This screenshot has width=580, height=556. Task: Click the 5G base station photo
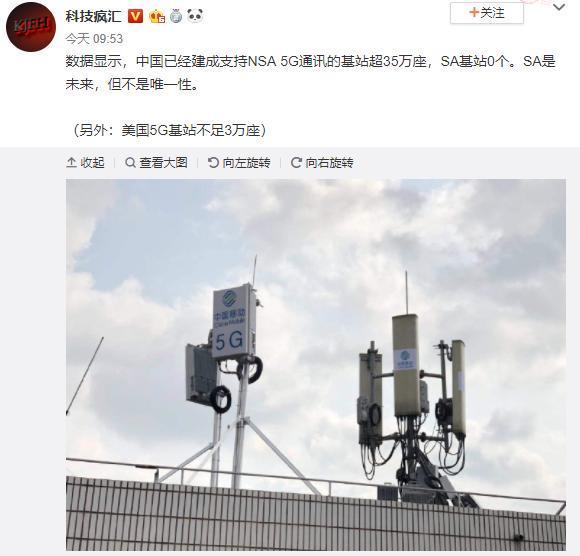pos(316,365)
